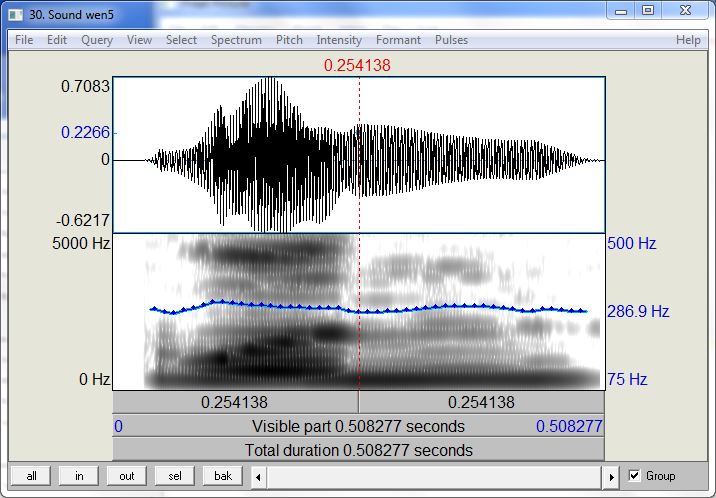Click the 'bak' zoom button
Viewport: 716px width, 498px height.
coord(223,476)
